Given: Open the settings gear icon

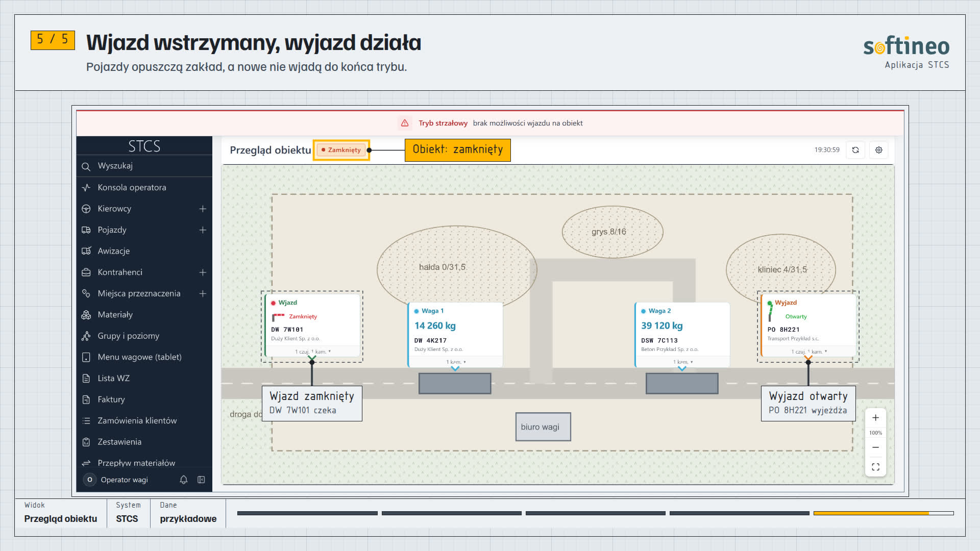Looking at the screenshot, I should tap(879, 150).
